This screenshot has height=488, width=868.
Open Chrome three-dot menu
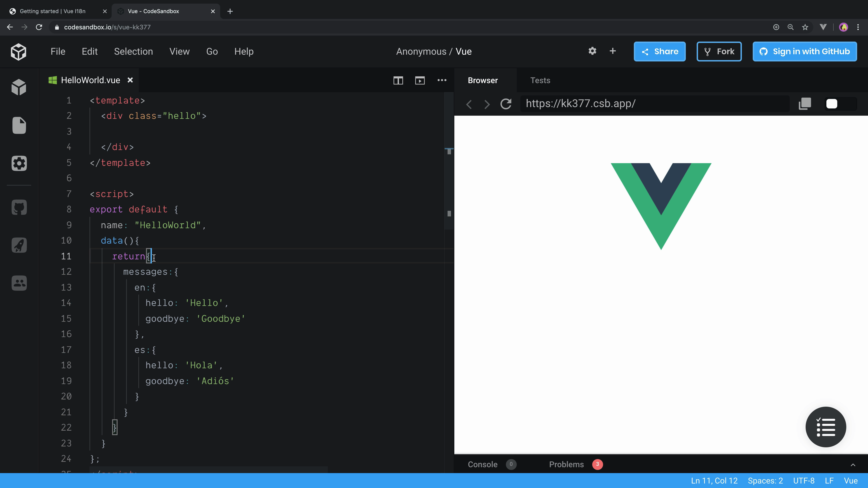tap(858, 27)
